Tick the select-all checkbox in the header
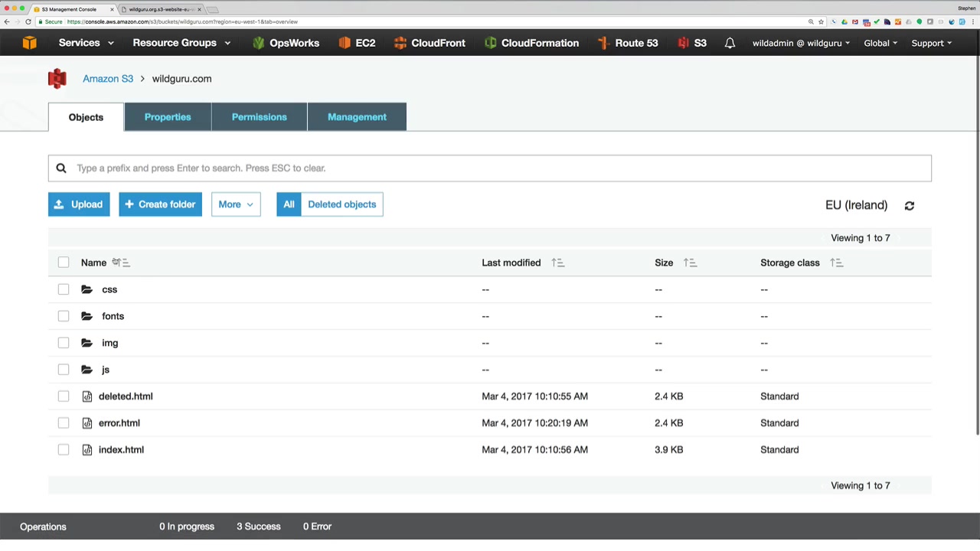Viewport: 980px width, 551px height. click(x=64, y=262)
